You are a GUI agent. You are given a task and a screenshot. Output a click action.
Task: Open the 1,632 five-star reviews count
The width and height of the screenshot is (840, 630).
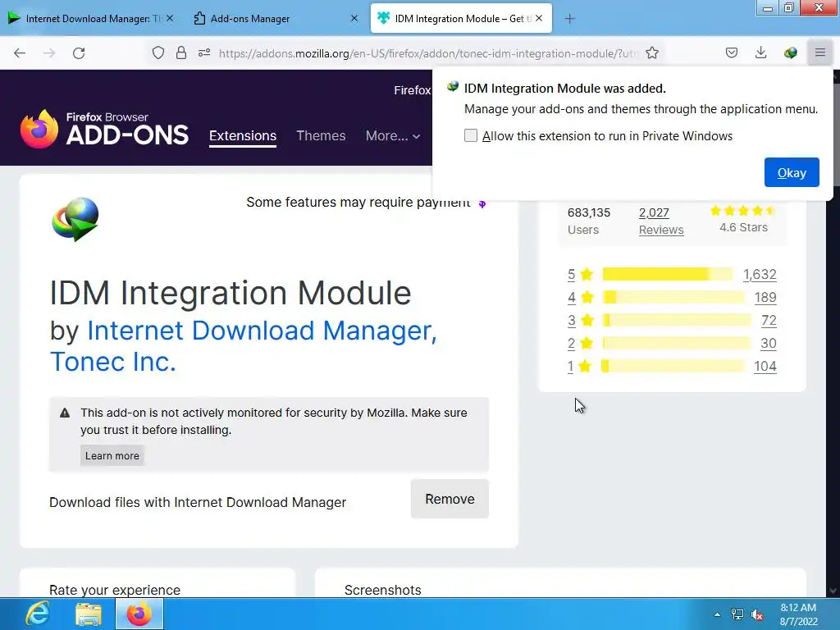click(x=760, y=274)
